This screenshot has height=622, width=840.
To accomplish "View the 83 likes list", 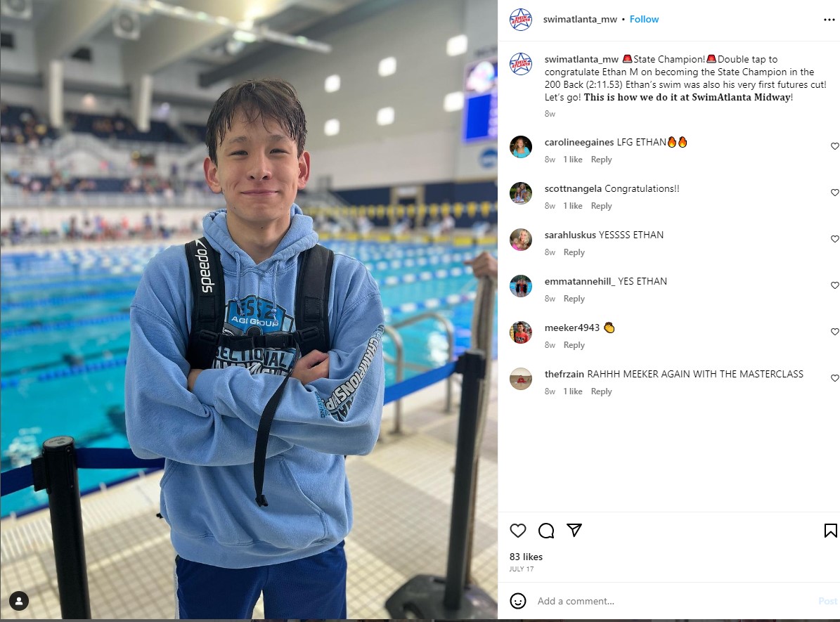I will click(x=526, y=557).
